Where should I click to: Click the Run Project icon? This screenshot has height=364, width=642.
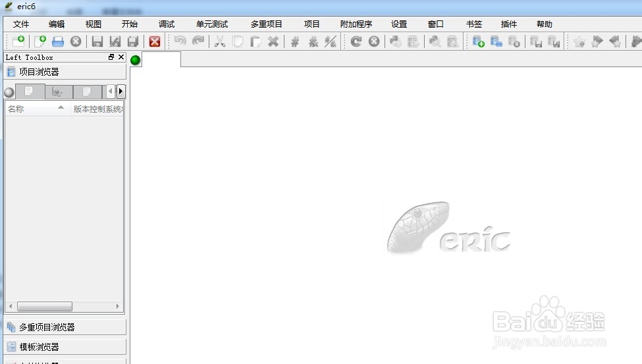(452, 41)
